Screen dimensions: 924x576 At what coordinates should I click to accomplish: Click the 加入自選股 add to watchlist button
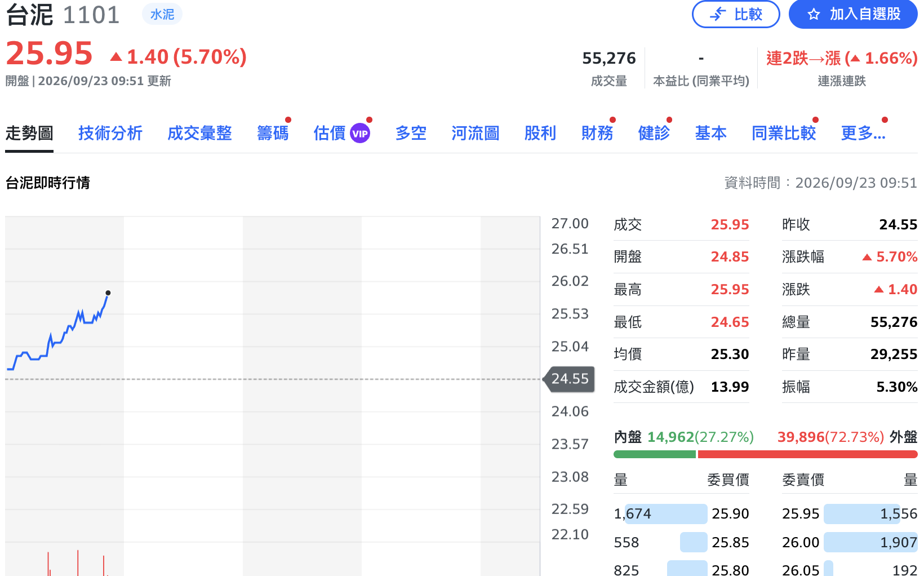click(853, 14)
